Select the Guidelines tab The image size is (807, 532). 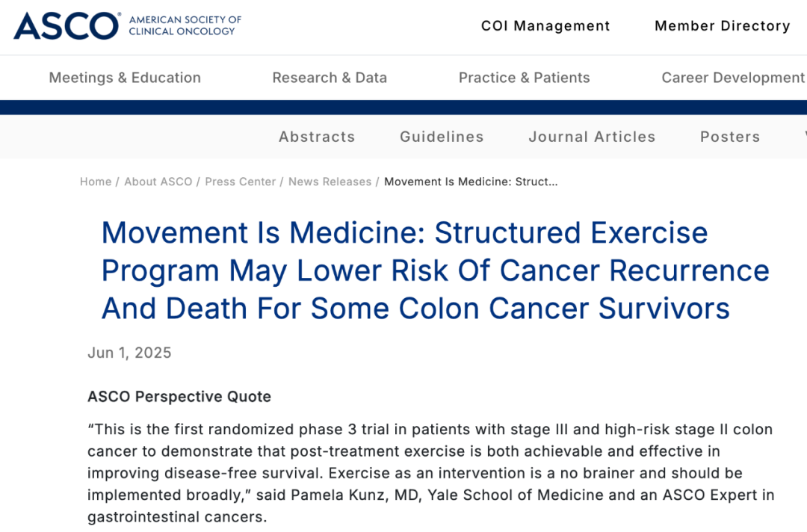(442, 137)
